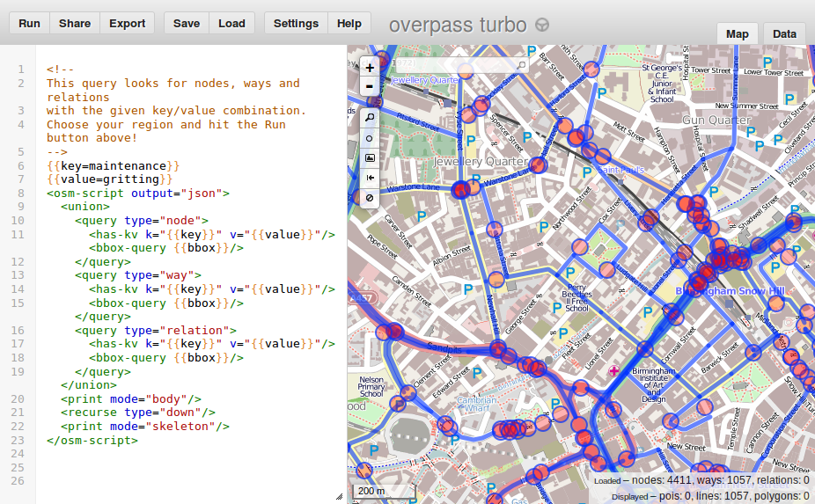The height and width of the screenshot is (504, 815).
Task: Click the Birmingham Institute of Art label
Action: [x=653, y=385]
